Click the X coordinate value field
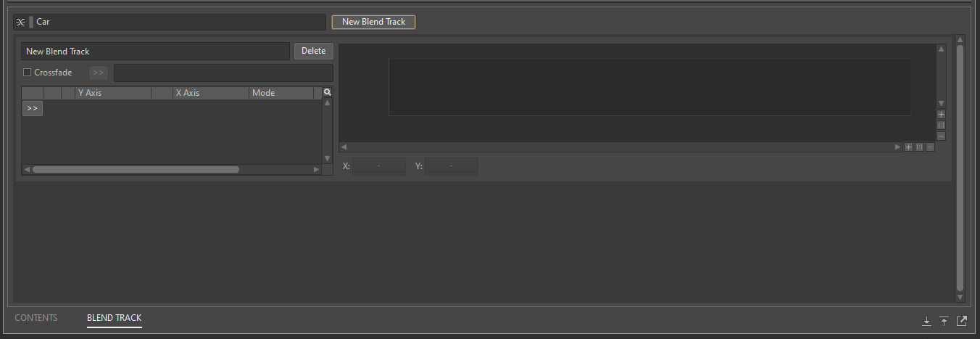The image size is (980, 339). click(379, 166)
